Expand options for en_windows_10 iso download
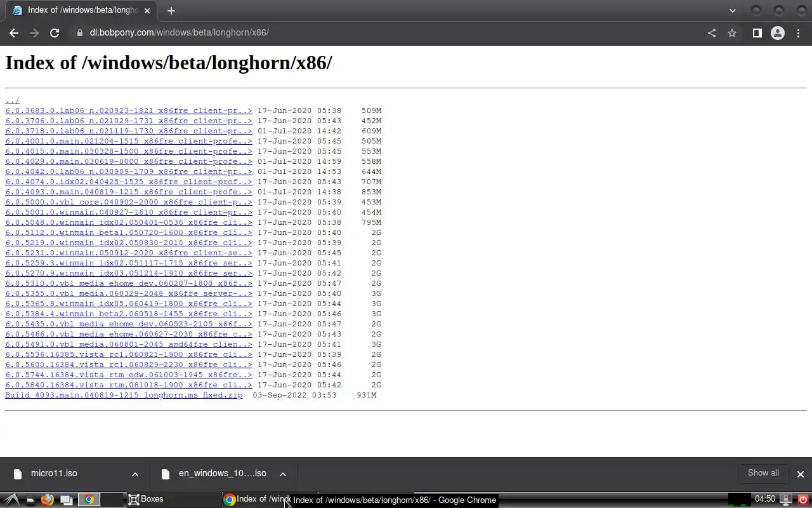Viewport: 812px width, 508px height. coord(283,474)
